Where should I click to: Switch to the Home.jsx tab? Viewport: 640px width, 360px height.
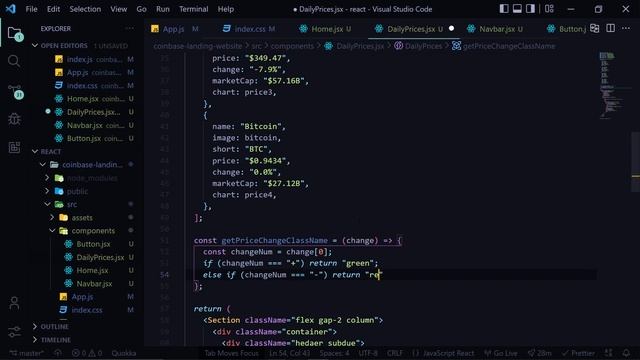(x=326, y=29)
